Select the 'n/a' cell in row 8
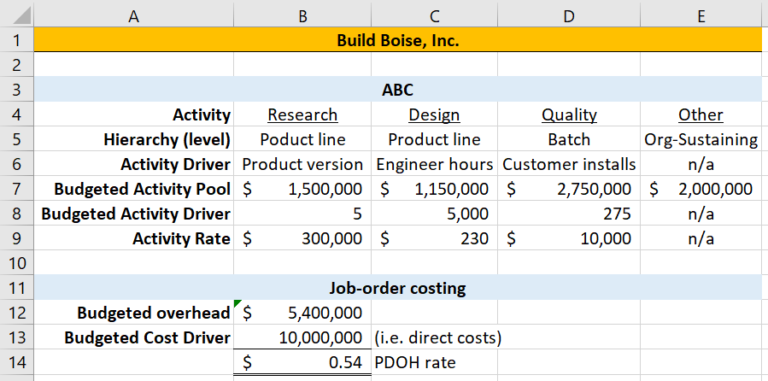 pos(701,214)
